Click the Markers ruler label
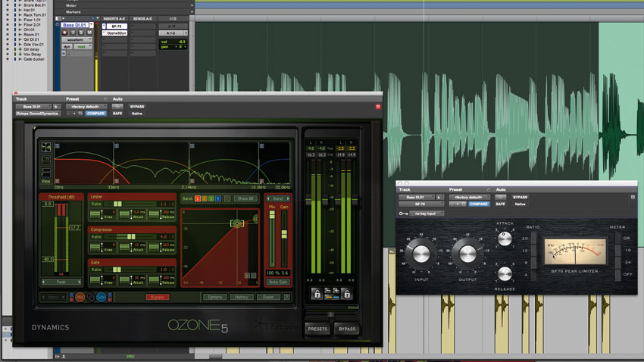Screen dimensions: 644x362 73,12
